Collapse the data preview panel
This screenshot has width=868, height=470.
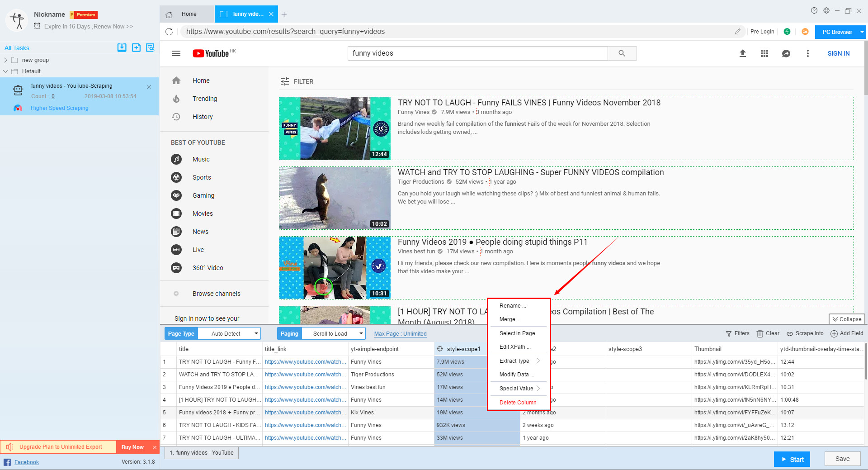click(x=847, y=319)
